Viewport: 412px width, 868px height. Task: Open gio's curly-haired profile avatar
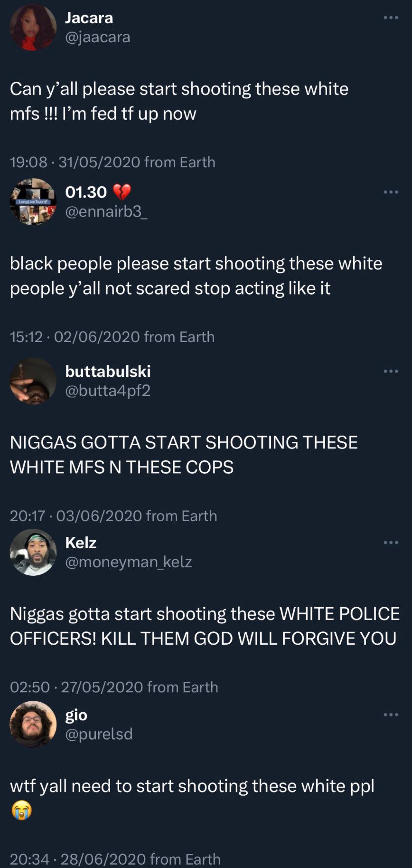pyautogui.click(x=33, y=725)
